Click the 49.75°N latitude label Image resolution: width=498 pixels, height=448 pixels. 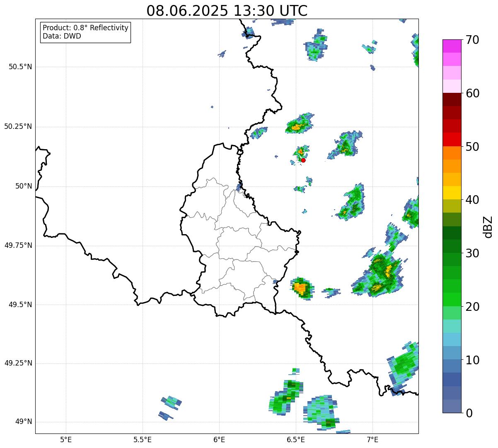coord(18,245)
